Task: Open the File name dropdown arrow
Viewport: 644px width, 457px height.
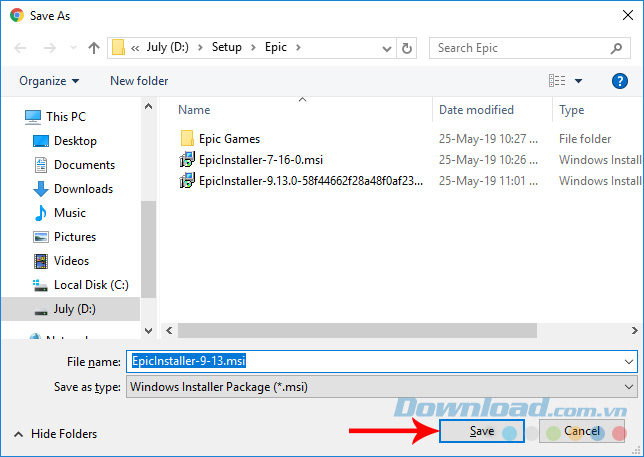Action: 629,362
